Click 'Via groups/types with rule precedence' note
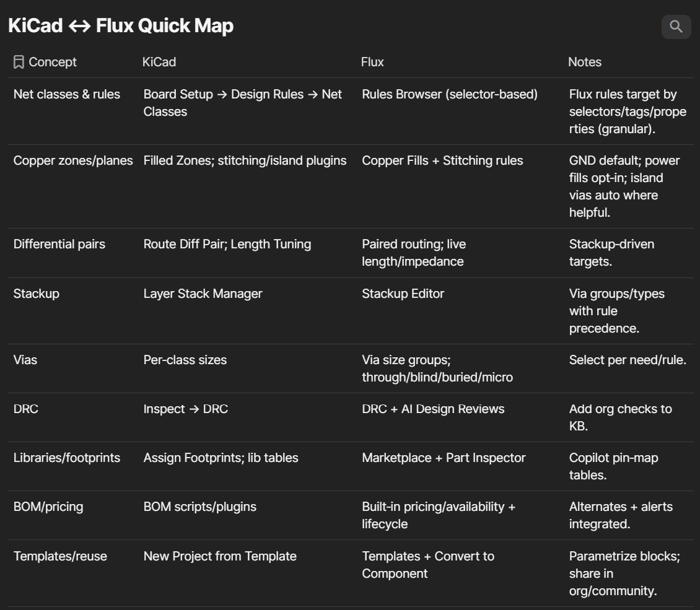 coord(616,311)
